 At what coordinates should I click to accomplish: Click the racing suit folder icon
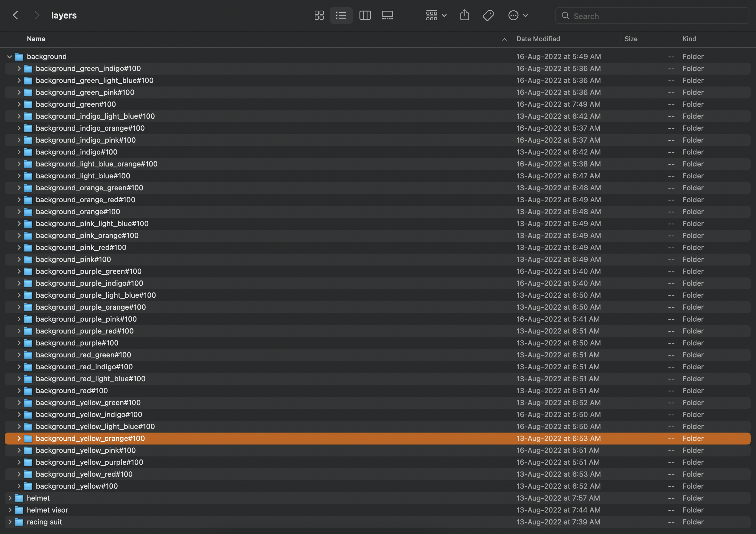19,522
